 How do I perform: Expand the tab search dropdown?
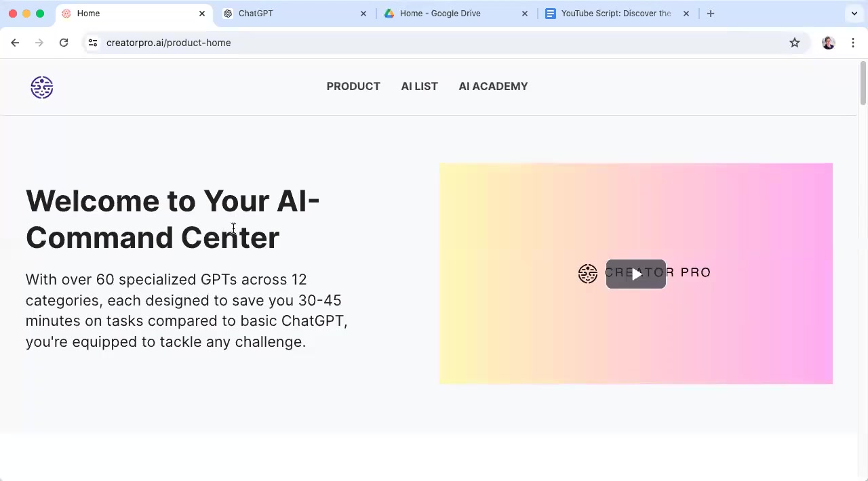854,14
